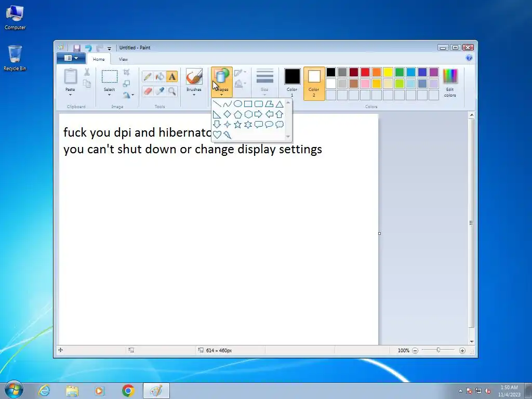Image resolution: width=532 pixels, height=399 pixels.
Task: Choose the Five-point star shape
Action: [238, 125]
